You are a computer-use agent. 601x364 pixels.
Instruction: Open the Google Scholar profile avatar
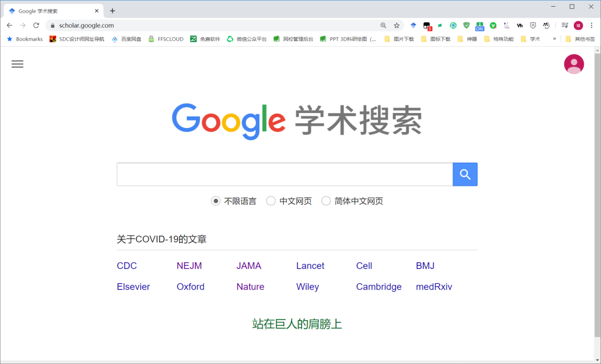coord(574,64)
